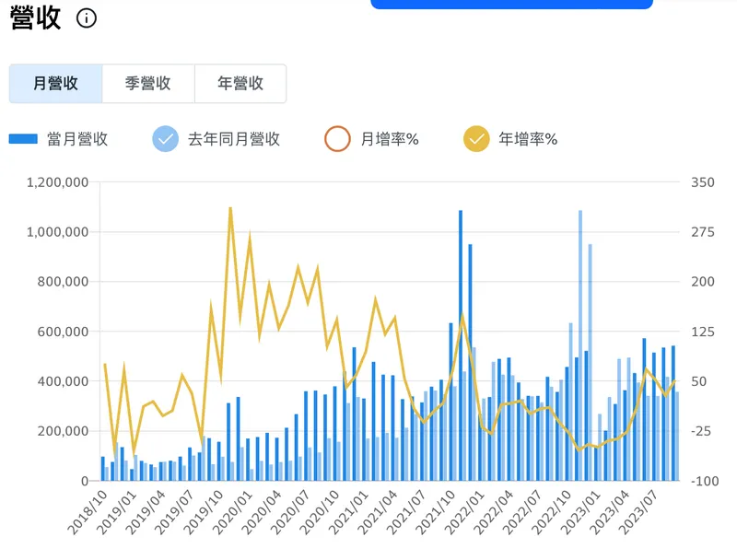The height and width of the screenshot is (560, 737).
Task: Click the 2021/04 x-axis label
Action: tap(378, 512)
